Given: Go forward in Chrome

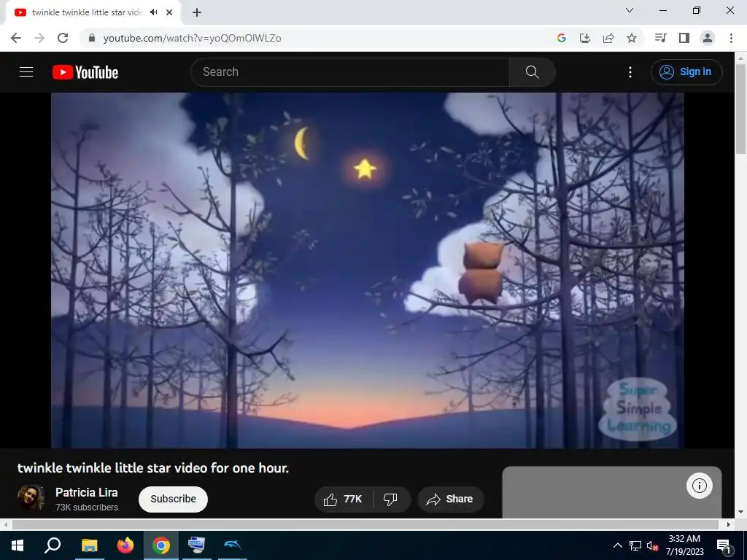Looking at the screenshot, I should click(39, 38).
